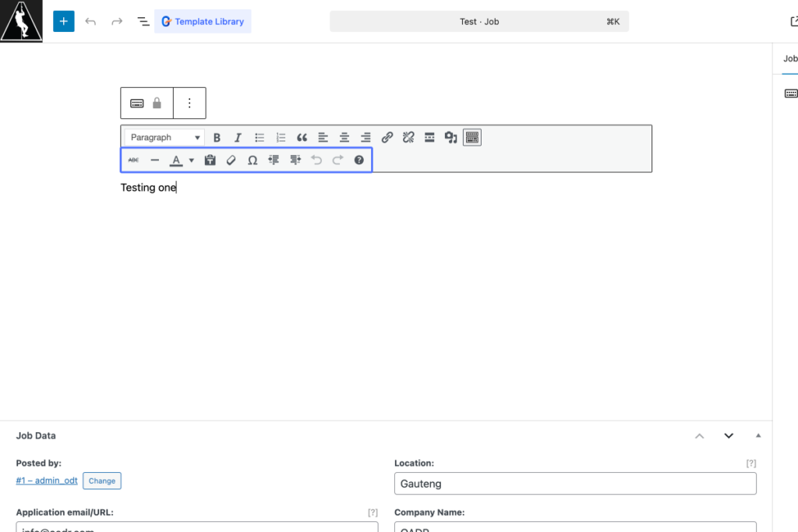Click Application email/URL help [?] tooltip
Screen dimensions: 798x532
(373, 513)
